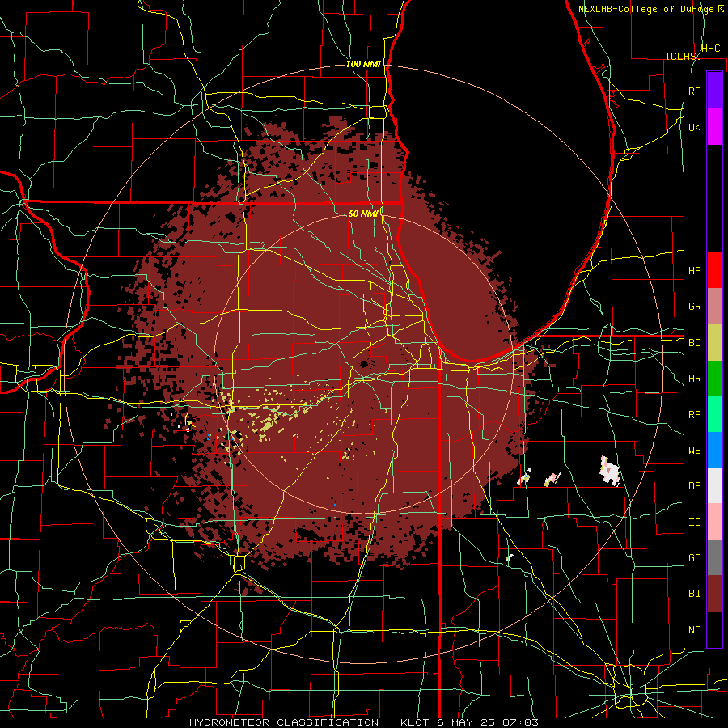Select the olive-yellow BD legend swatch
The width and height of the screenshot is (728, 728).
(x=714, y=343)
